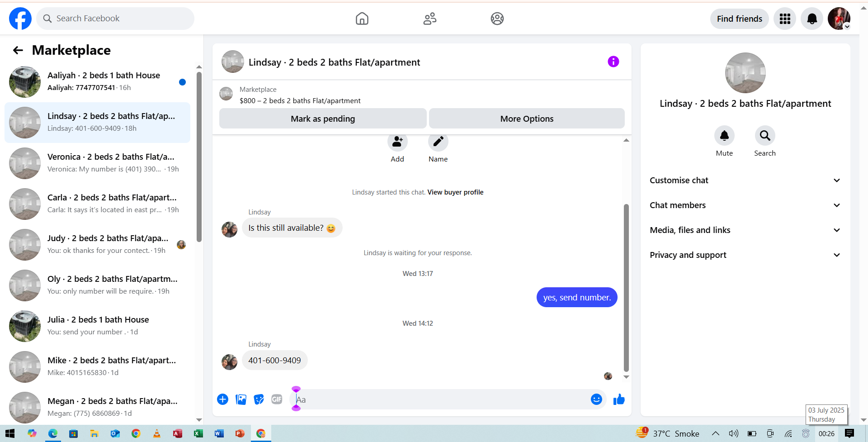Click More Options button
The width and height of the screenshot is (868, 442).
(x=527, y=119)
